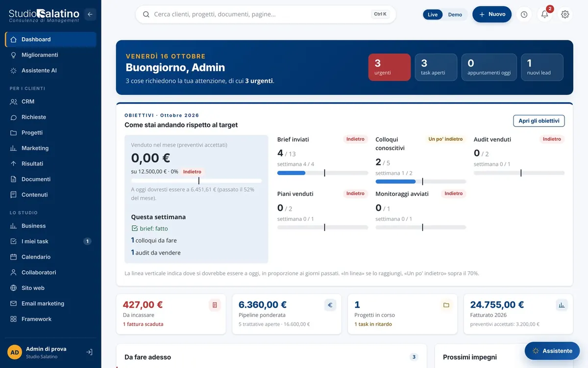Open Miglioramenti in the sidebar
Image resolution: width=588 pixels, height=368 pixels.
coord(50,55)
